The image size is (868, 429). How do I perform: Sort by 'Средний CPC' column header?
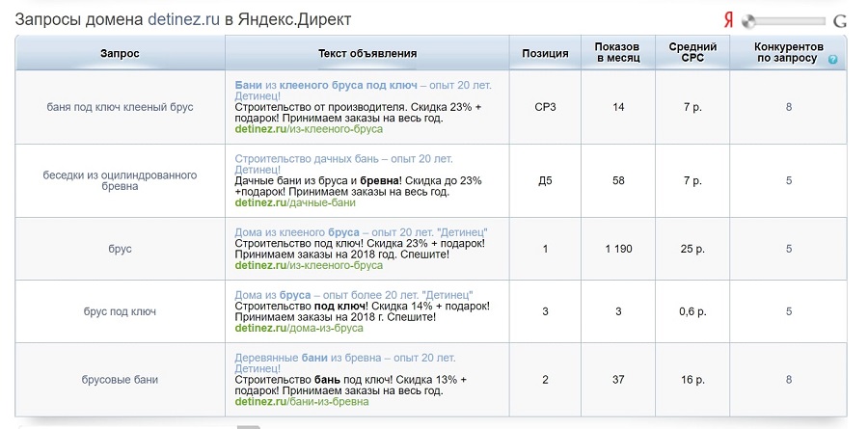[692, 53]
